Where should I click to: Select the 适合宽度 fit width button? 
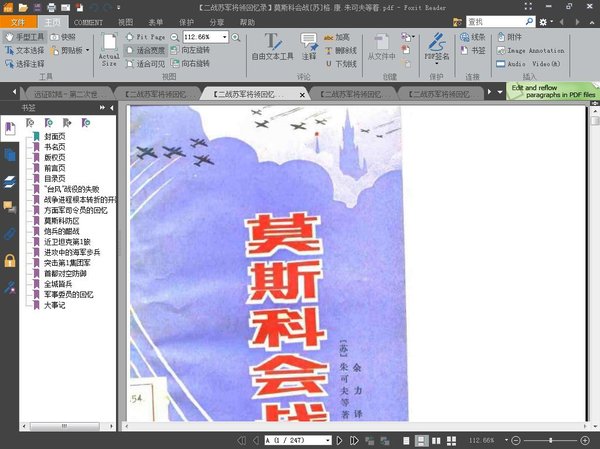click(x=149, y=49)
